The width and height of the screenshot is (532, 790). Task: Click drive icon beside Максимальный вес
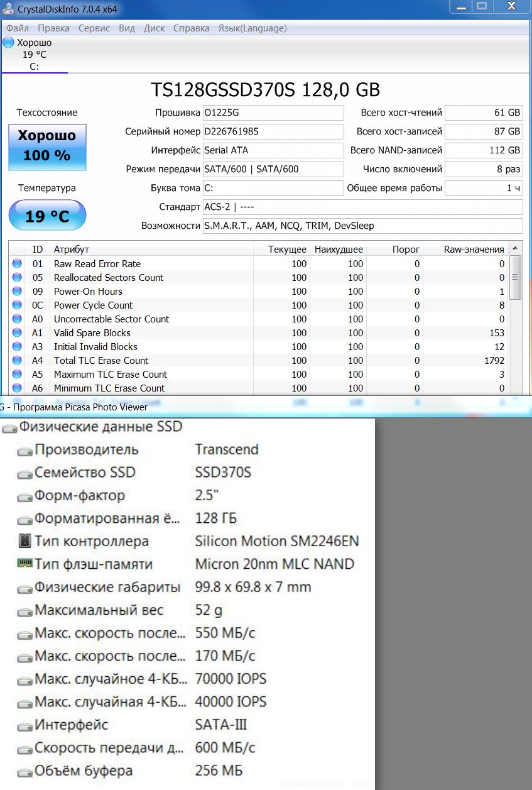tap(24, 612)
